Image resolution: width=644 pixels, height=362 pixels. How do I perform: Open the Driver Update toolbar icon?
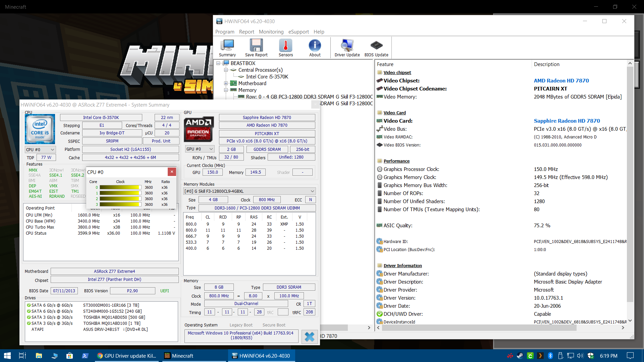click(347, 48)
